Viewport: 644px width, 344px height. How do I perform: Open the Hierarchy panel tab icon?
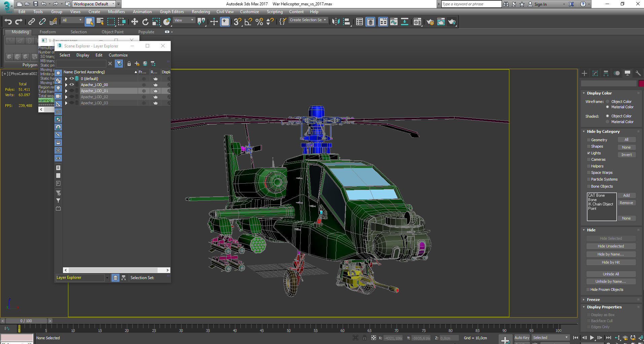coord(606,73)
